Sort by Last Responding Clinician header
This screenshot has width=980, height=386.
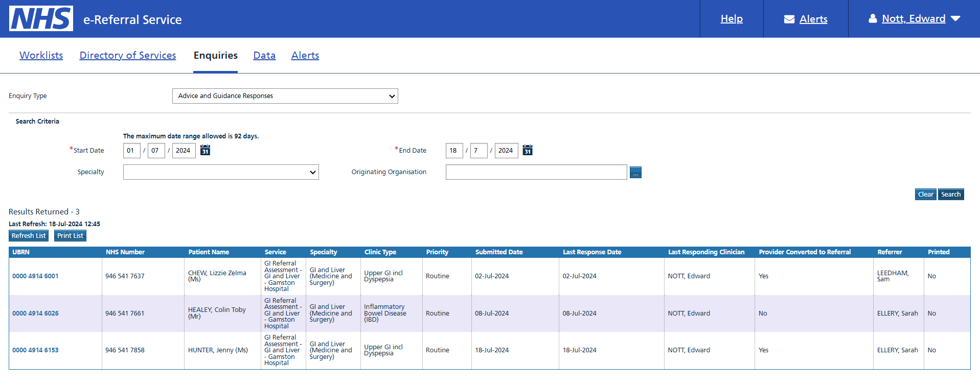(x=706, y=252)
